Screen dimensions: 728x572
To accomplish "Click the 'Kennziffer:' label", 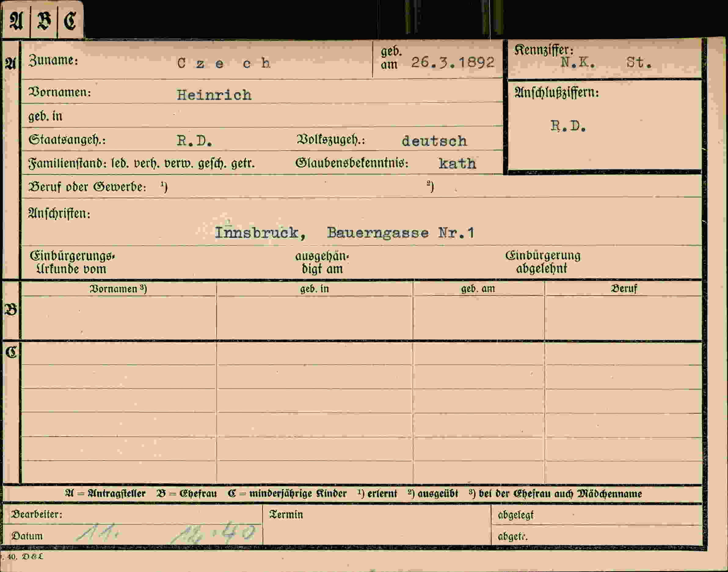I will coord(544,50).
